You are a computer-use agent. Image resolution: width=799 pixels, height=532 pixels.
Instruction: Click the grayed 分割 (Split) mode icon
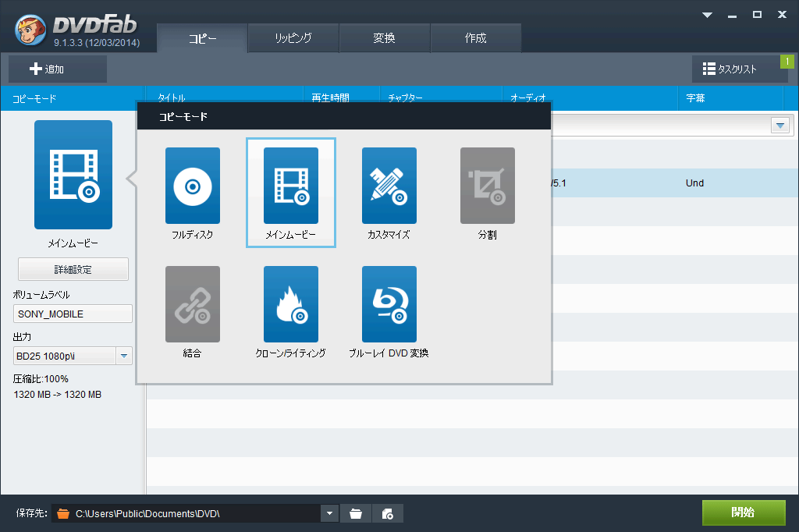(x=488, y=186)
